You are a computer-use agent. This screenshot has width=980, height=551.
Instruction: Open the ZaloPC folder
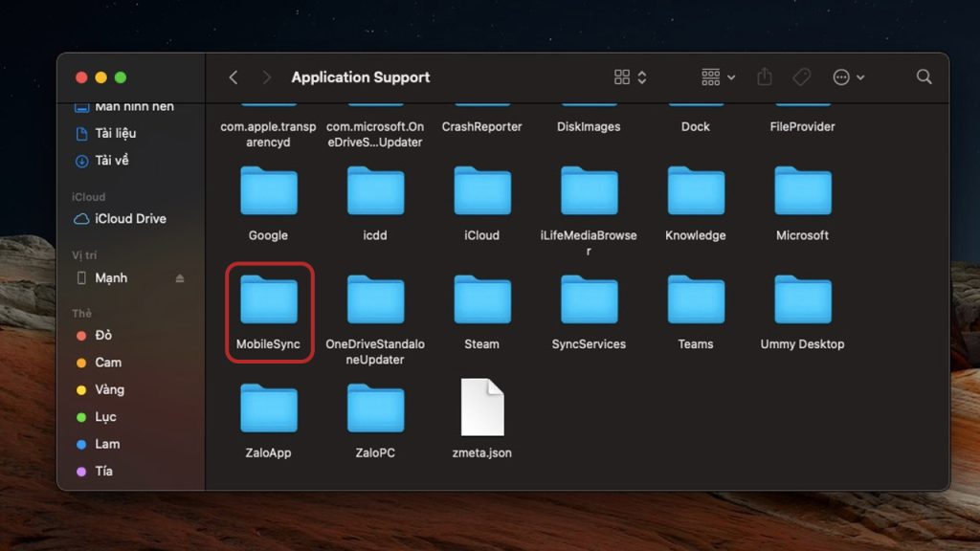point(375,408)
